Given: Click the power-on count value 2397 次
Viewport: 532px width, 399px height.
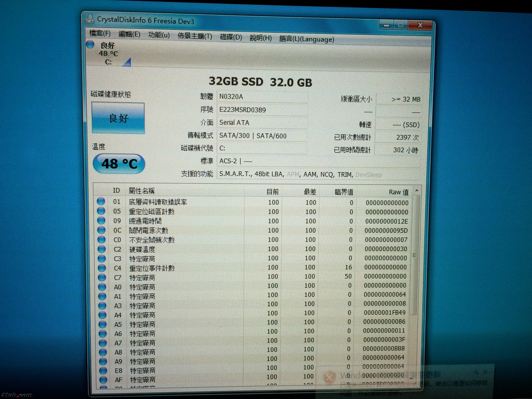Looking at the screenshot, I should point(398,137).
